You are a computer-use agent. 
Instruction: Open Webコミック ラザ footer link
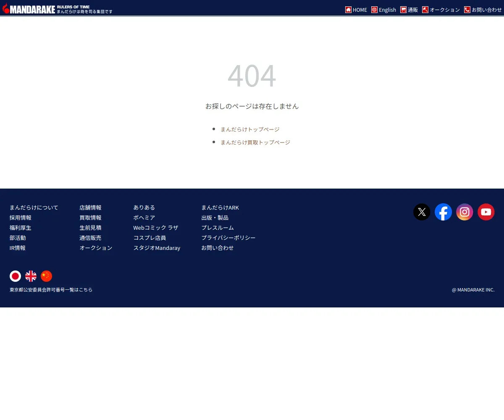click(x=156, y=228)
